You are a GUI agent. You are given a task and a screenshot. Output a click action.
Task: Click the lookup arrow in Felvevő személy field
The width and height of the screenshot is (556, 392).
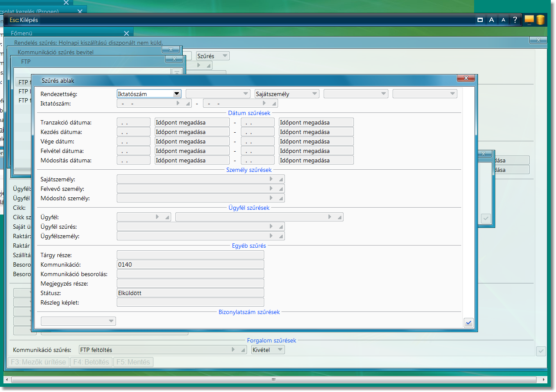click(x=271, y=188)
